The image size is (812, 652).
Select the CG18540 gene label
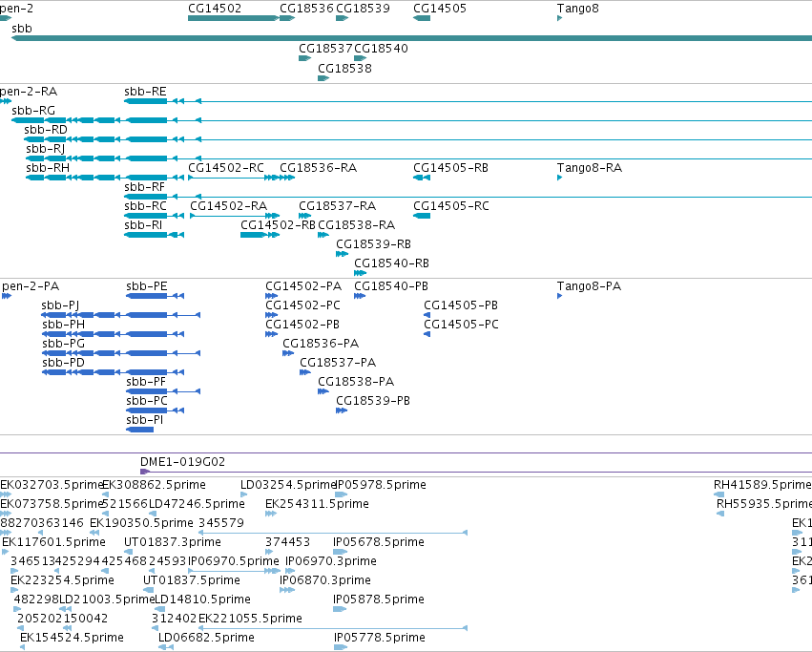(381, 48)
